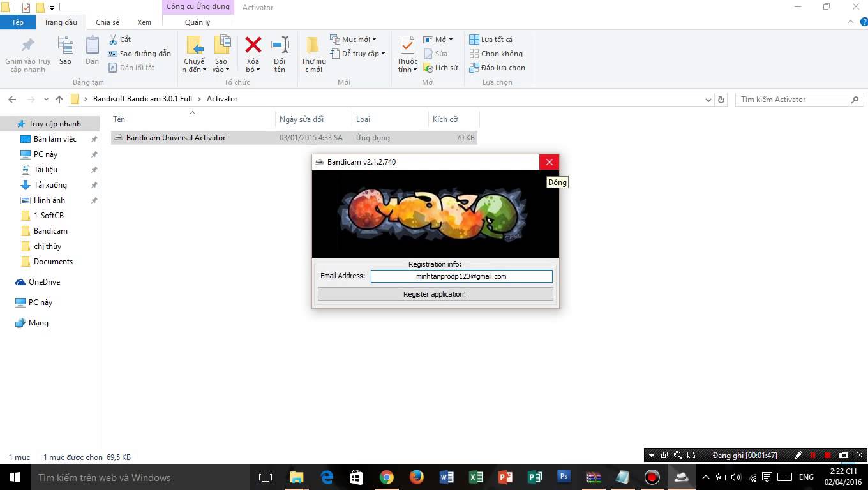This screenshot has height=490, width=868.
Task: Click Lựa tất cả select all
Action: [491, 40]
